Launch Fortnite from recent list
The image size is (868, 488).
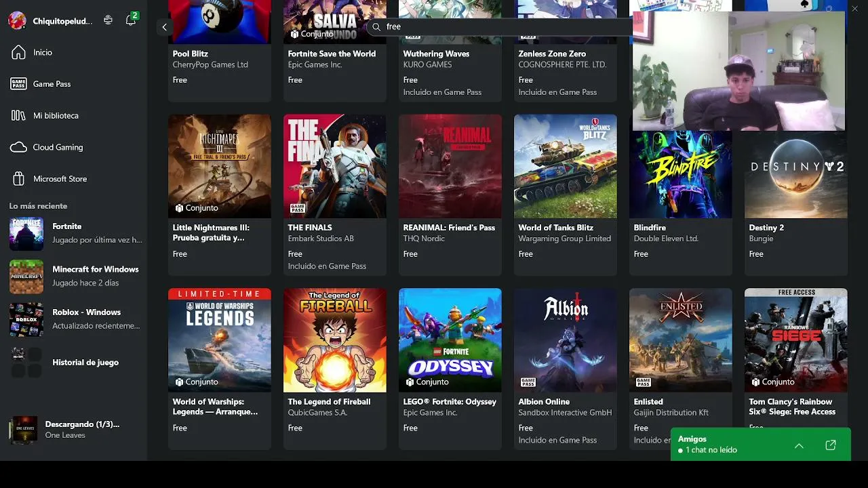point(73,233)
